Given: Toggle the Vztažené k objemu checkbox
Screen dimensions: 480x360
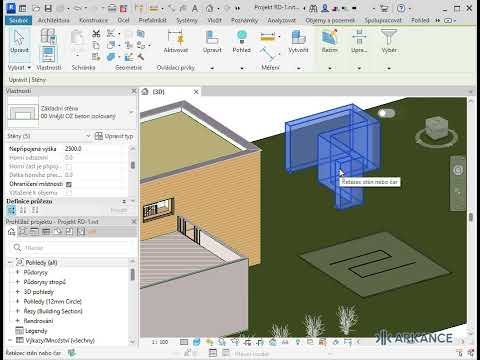Looking at the screenshot, I should [x=69, y=193].
